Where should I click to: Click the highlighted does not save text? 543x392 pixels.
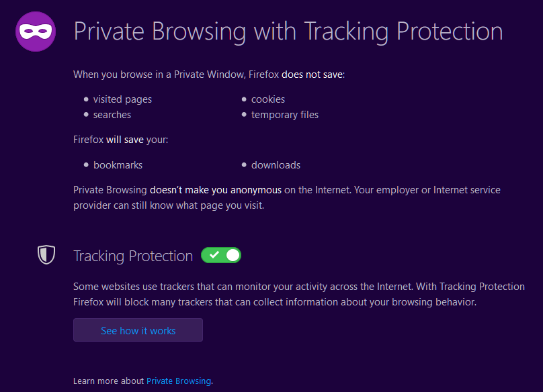tap(312, 75)
